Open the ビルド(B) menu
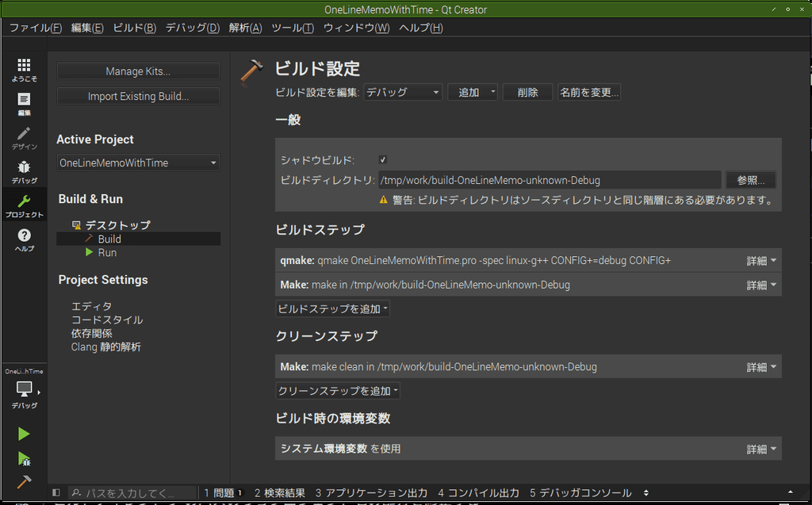The height and width of the screenshot is (505, 812). point(134,28)
